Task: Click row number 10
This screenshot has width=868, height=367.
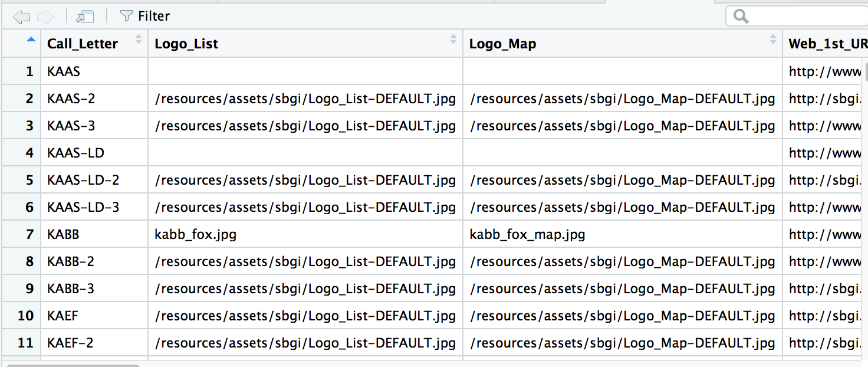Action: (25, 316)
